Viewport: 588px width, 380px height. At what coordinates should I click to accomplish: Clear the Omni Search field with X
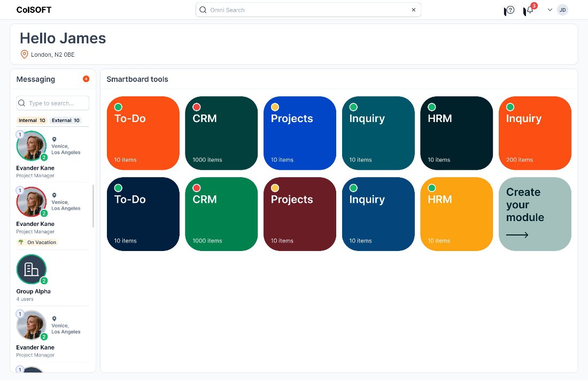[414, 10]
